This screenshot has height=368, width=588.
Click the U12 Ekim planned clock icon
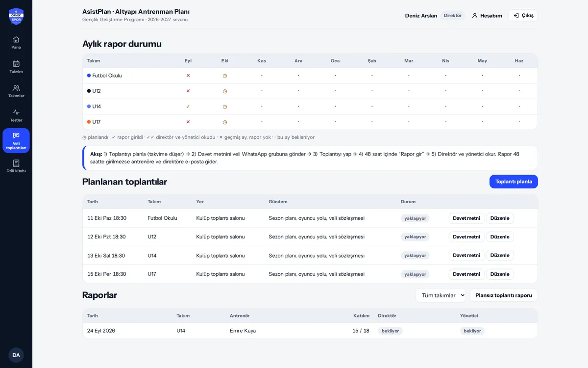pos(225,91)
